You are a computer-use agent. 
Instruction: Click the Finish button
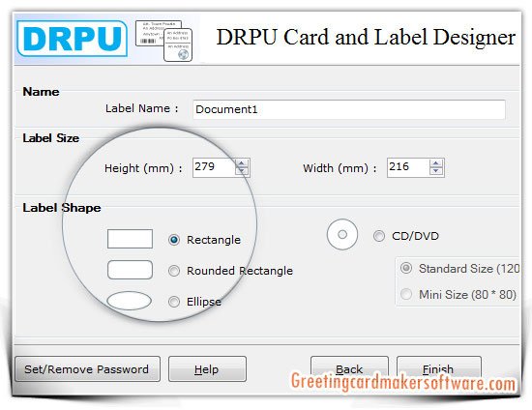click(439, 369)
